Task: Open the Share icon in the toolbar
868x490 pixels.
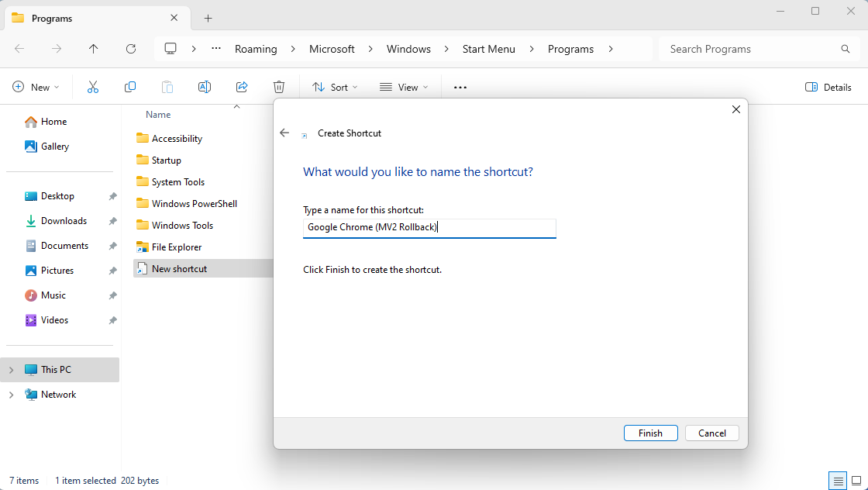Action: coord(242,87)
